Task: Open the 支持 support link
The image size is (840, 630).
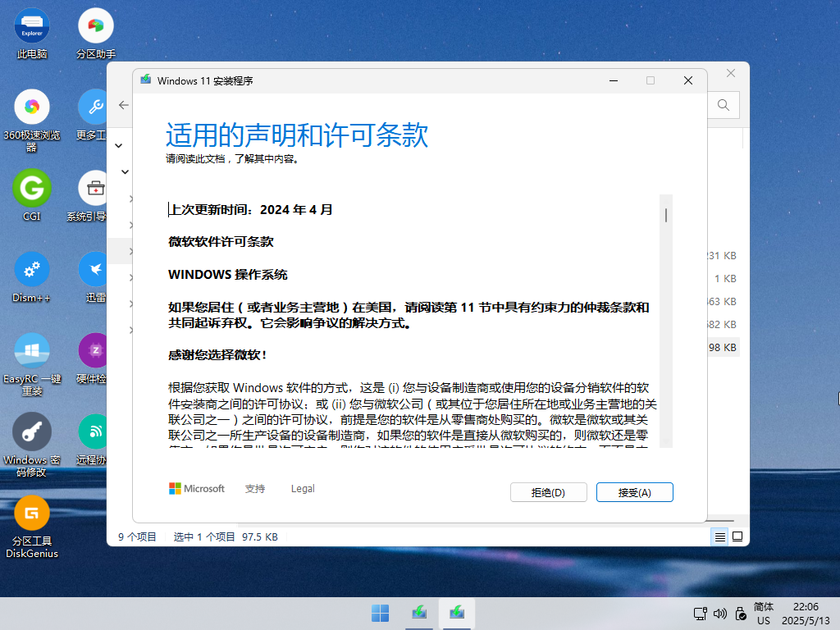Action: coord(255,489)
